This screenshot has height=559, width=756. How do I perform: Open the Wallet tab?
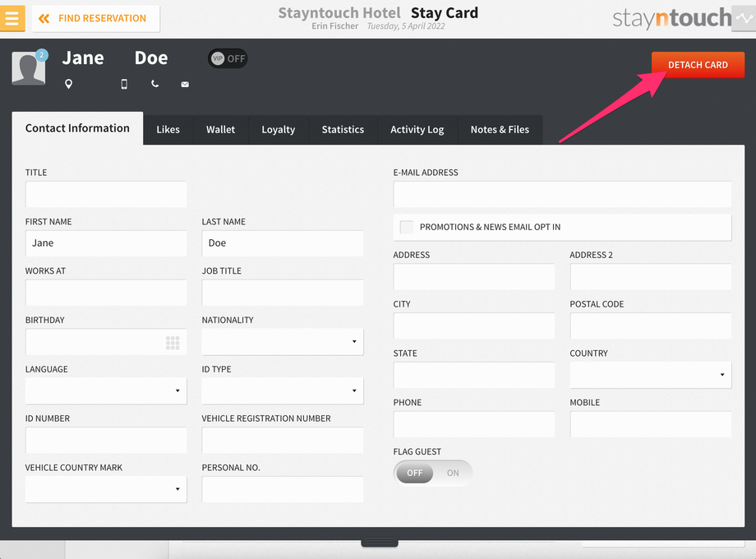[x=221, y=130]
